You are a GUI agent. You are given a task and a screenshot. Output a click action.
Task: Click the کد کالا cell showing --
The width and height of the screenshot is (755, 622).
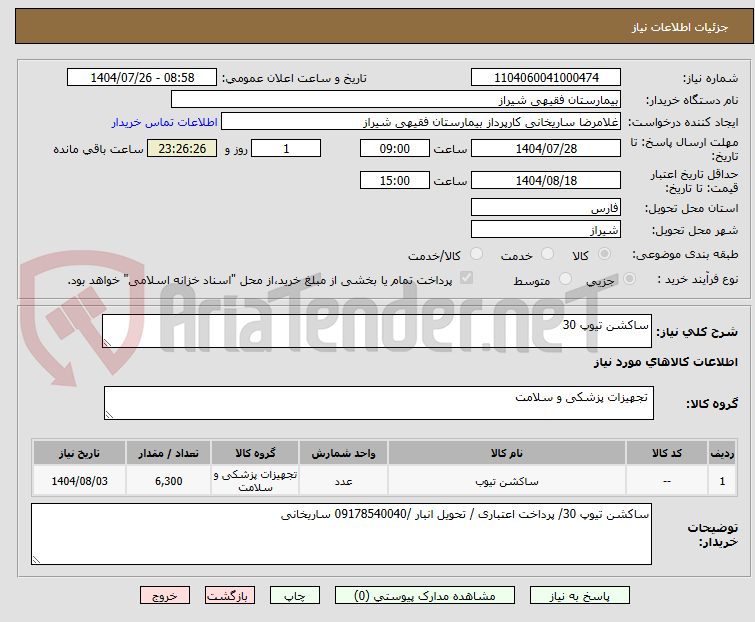coord(666,481)
